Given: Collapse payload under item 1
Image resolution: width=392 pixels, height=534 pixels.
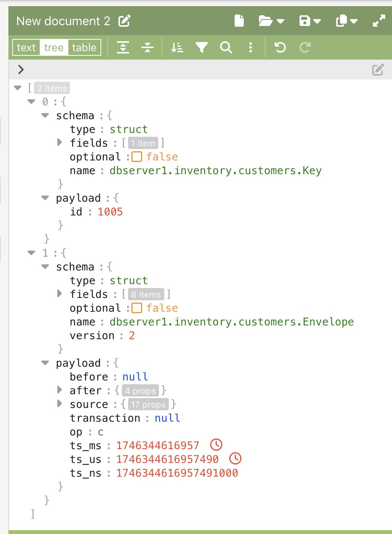Looking at the screenshot, I should (x=45, y=363).
